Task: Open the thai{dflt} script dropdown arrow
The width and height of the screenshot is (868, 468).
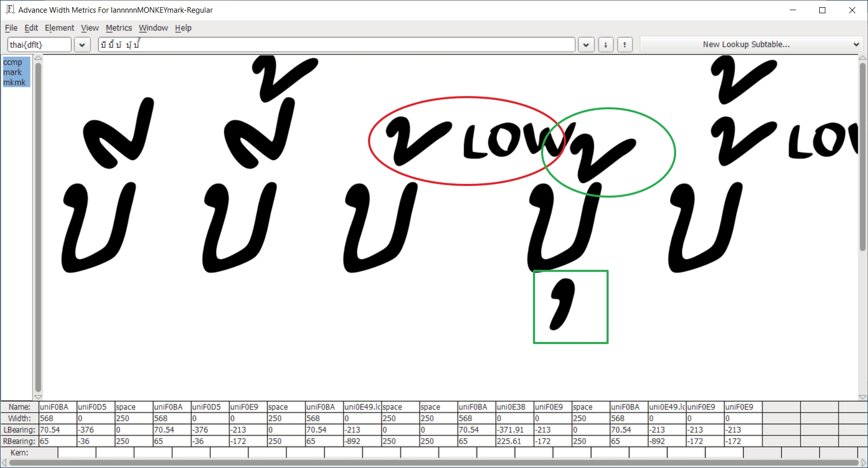Action: 82,45
